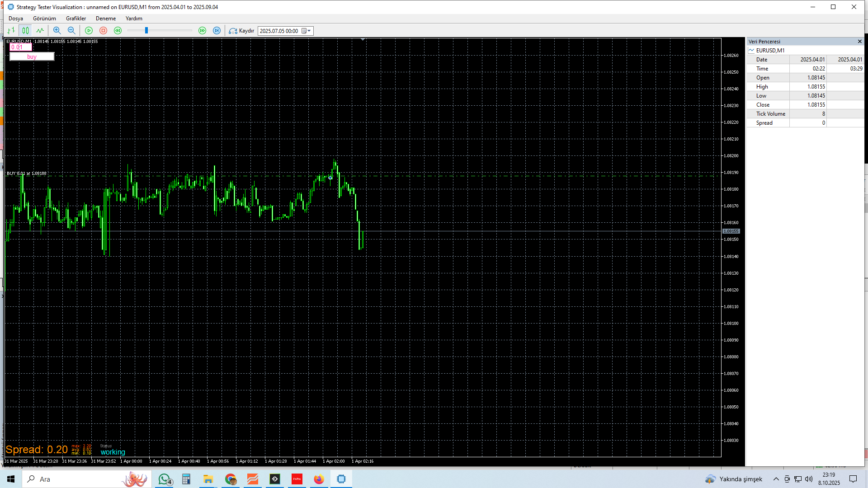Skip to the end of testing
This screenshot has height=488, width=868.
coord(217,31)
